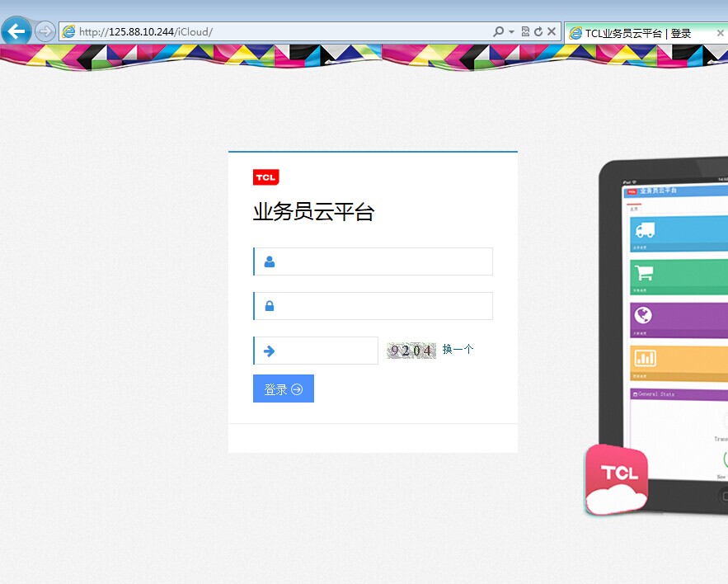This screenshot has height=584, width=728.
Task: Click the 业务员云平台 title on tablet screen
Action: (x=658, y=191)
